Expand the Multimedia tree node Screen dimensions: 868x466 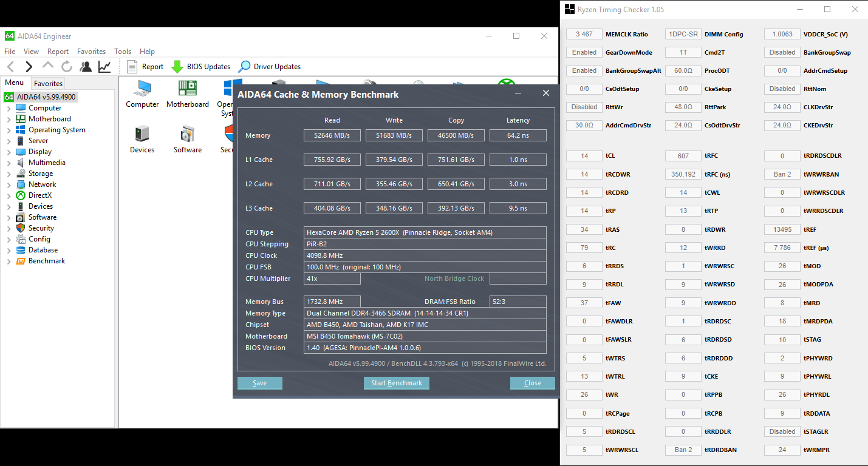pos(9,163)
